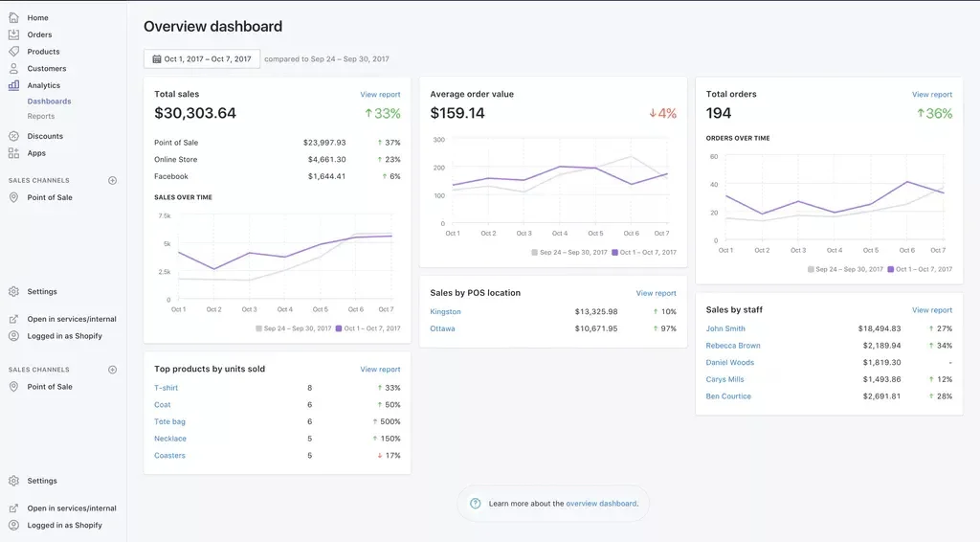This screenshot has width=980, height=542.
Task: Click the question mark help icon
Action: point(476,504)
